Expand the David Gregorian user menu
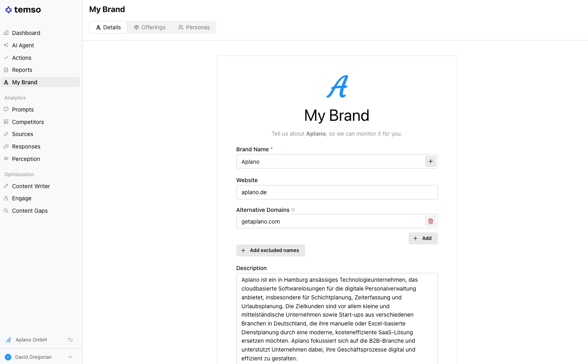Screen dimensions: 588x364 pos(70,357)
